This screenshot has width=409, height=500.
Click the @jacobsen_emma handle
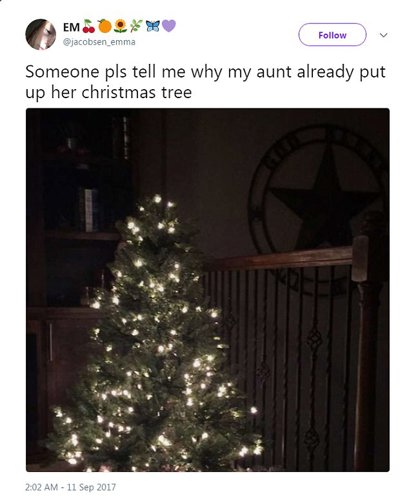99,42
